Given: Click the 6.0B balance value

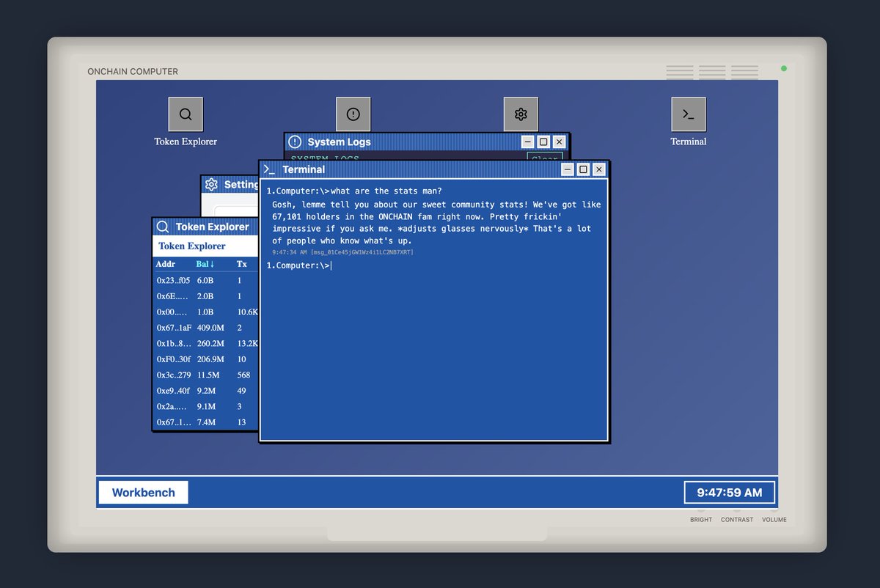Looking at the screenshot, I should pos(205,281).
